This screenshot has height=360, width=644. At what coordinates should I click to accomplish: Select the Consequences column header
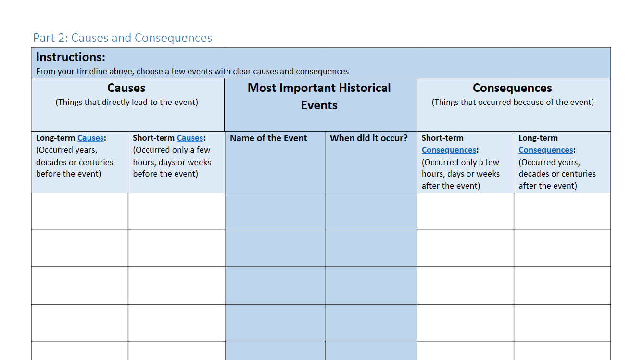tap(512, 88)
